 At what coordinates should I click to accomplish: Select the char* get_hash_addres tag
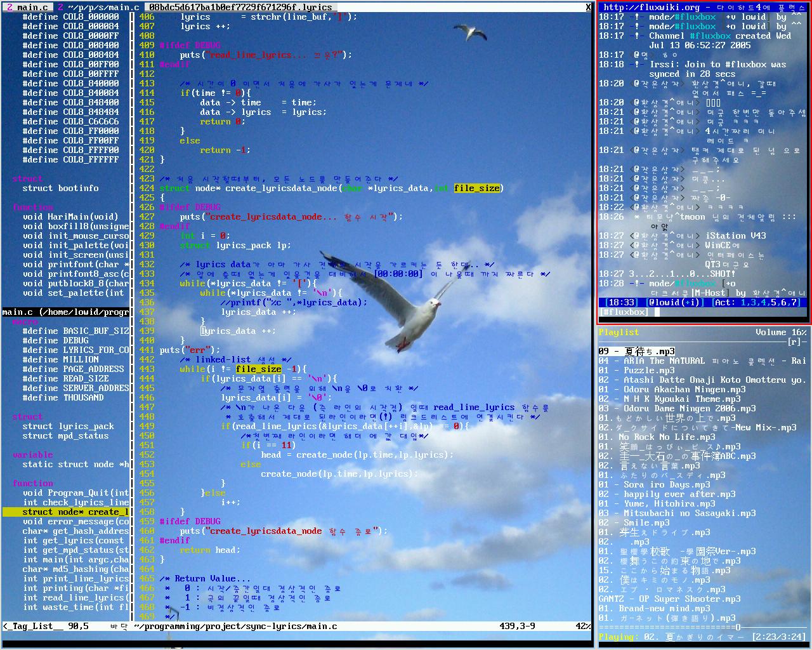coord(75,531)
